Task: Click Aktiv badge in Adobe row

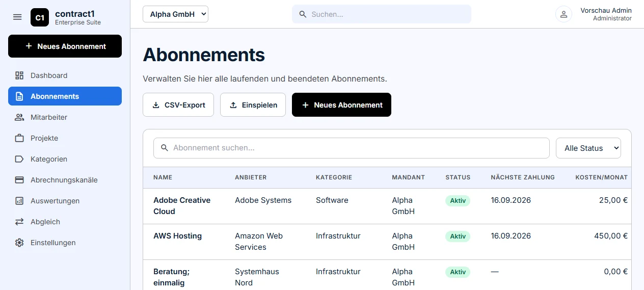Action: [458, 201]
